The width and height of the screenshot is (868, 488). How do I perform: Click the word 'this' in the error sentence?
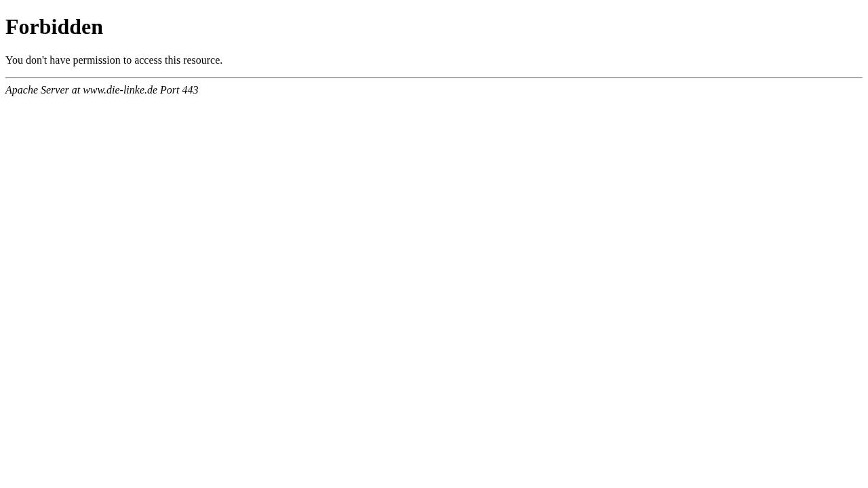[172, 60]
